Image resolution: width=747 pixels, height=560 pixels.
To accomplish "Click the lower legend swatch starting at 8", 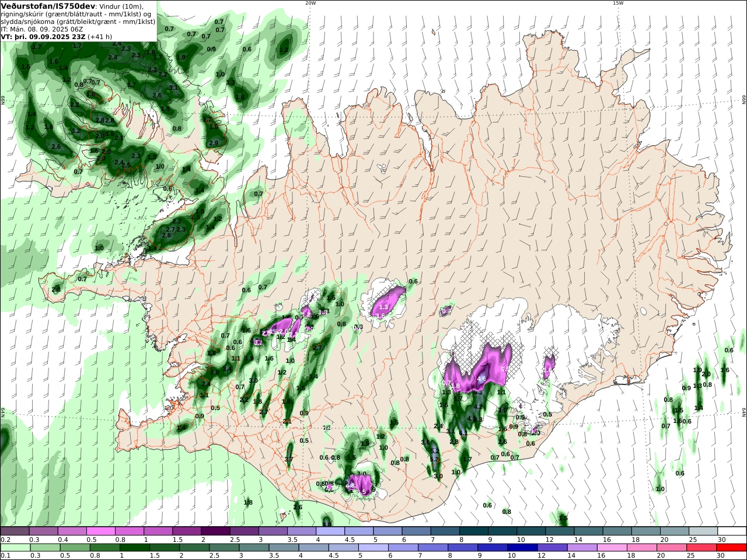I will click(x=462, y=548).
